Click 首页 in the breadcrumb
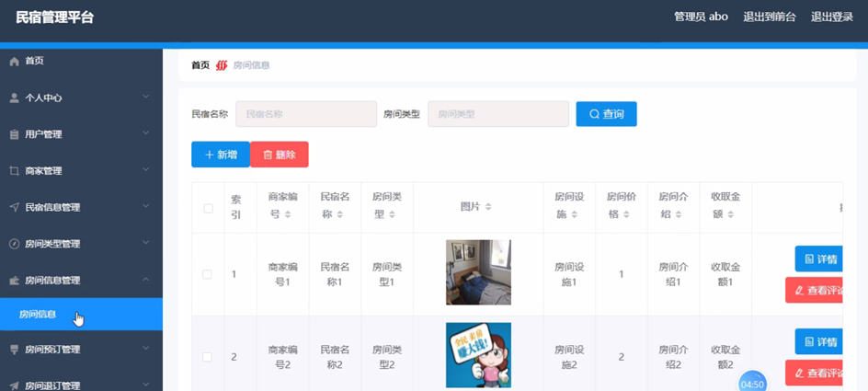Image resolution: width=868 pixels, height=391 pixels. [200, 65]
